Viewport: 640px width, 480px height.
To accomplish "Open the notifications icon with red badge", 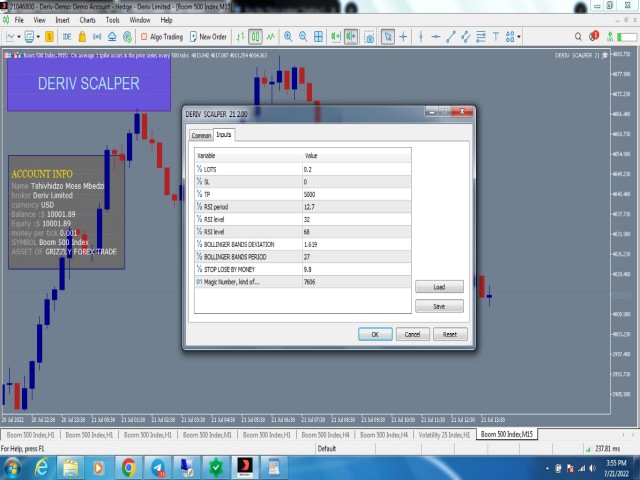I will [x=594, y=36].
